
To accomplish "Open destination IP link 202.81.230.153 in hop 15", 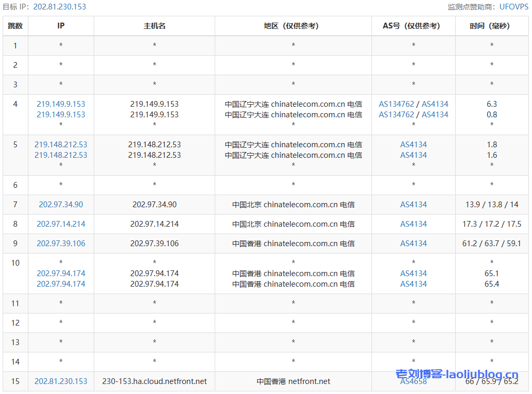I will (61, 381).
